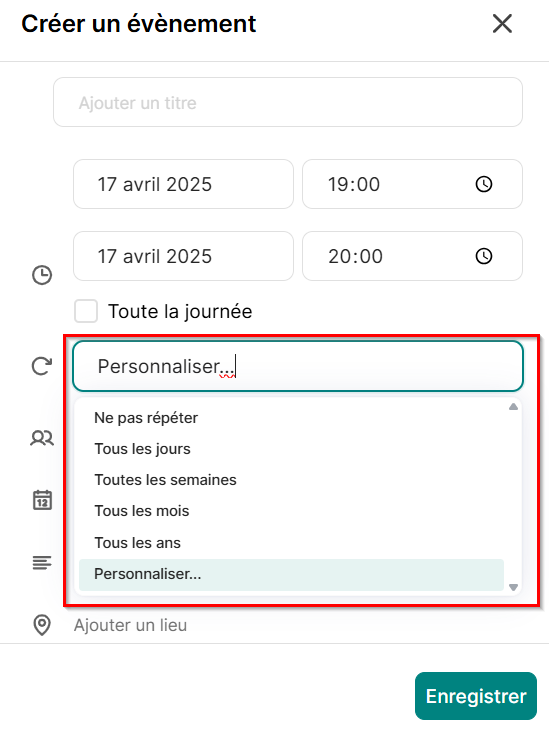Click the Enregistrer button
This screenshot has width=549, height=740.
tap(476, 696)
